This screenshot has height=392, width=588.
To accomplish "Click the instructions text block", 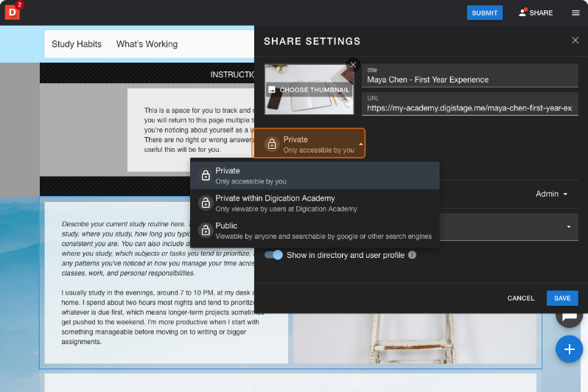I will 198,130.
